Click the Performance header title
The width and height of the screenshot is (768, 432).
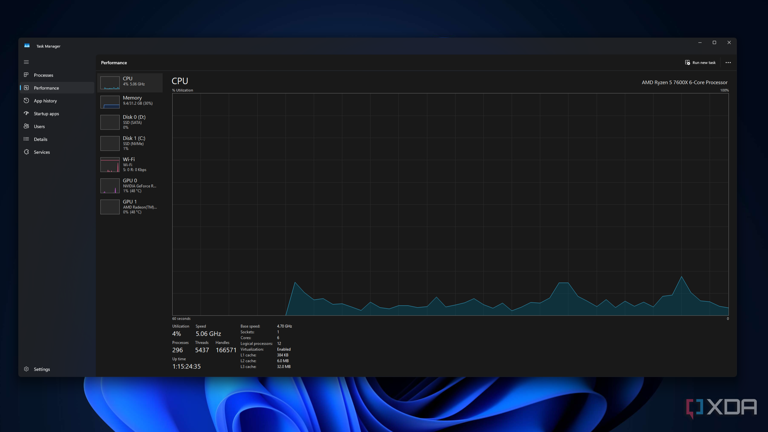pyautogui.click(x=114, y=63)
